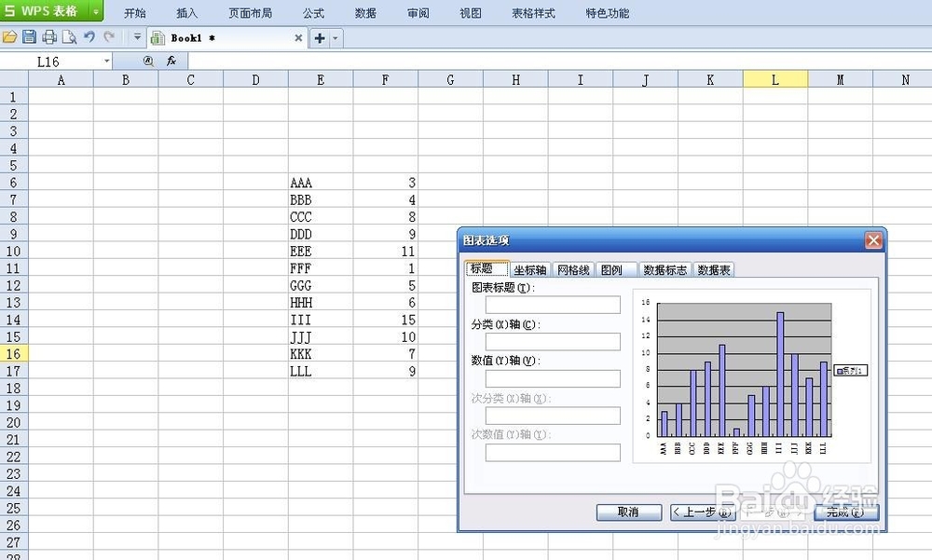Viewport: 932px width, 560px height.
Task: Click the Save icon on the toolbar
Action: [30, 37]
